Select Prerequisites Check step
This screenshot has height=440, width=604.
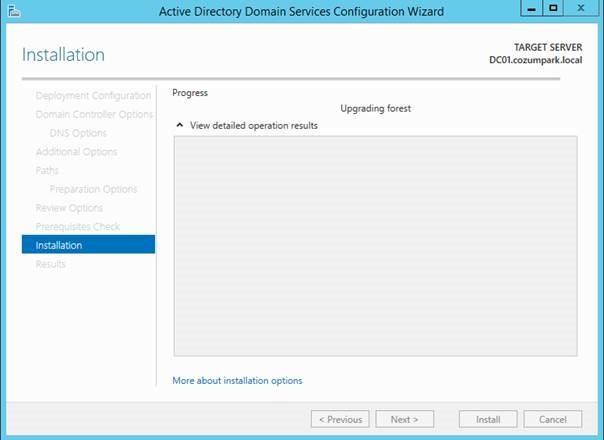coord(77,227)
